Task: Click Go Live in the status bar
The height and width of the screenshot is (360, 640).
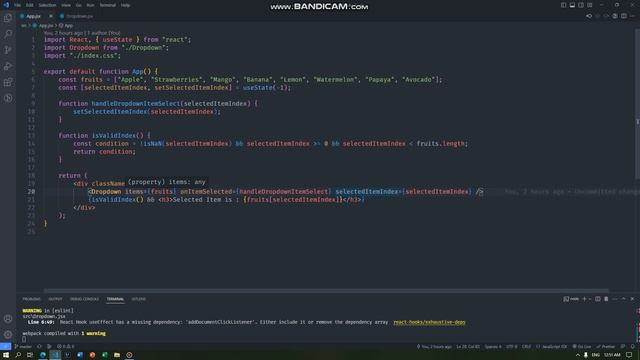Action: click(582, 347)
